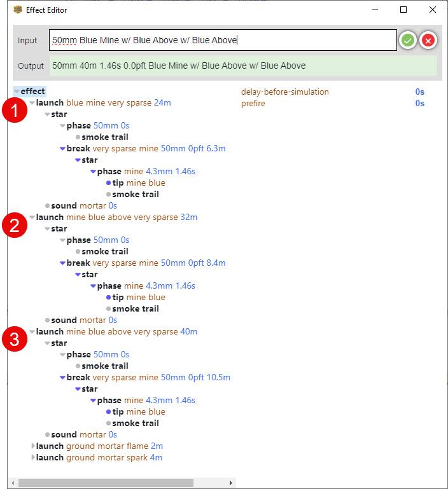Click red numbered marker 2
Viewport: 448px width, 489px height.
tap(14, 225)
